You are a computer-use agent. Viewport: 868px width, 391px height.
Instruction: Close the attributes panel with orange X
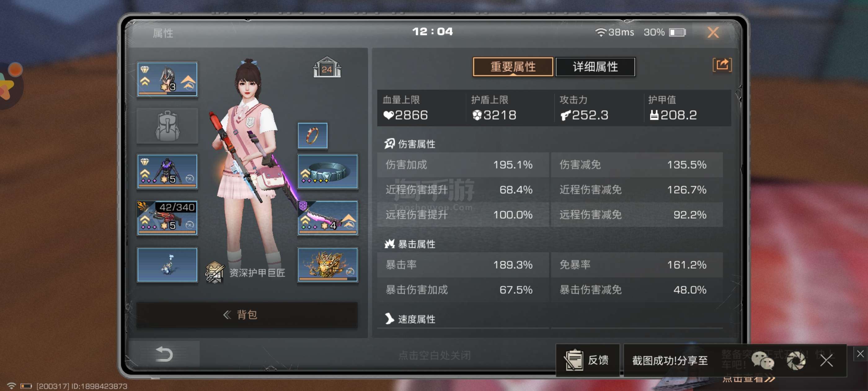[x=713, y=32]
